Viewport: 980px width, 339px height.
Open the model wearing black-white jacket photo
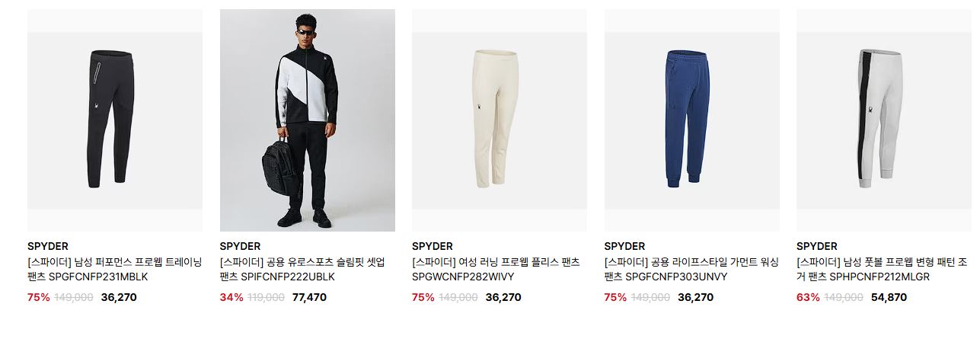pyautogui.click(x=308, y=120)
